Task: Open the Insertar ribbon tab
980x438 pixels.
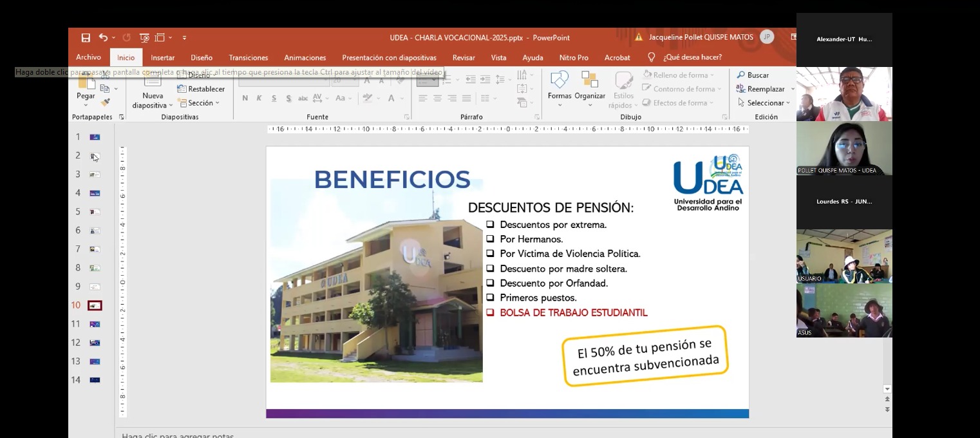Action: click(x=162, y=58)
